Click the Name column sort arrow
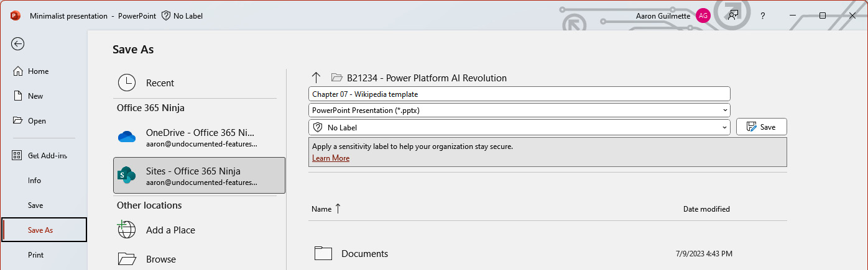 click(x=338, y=209)
